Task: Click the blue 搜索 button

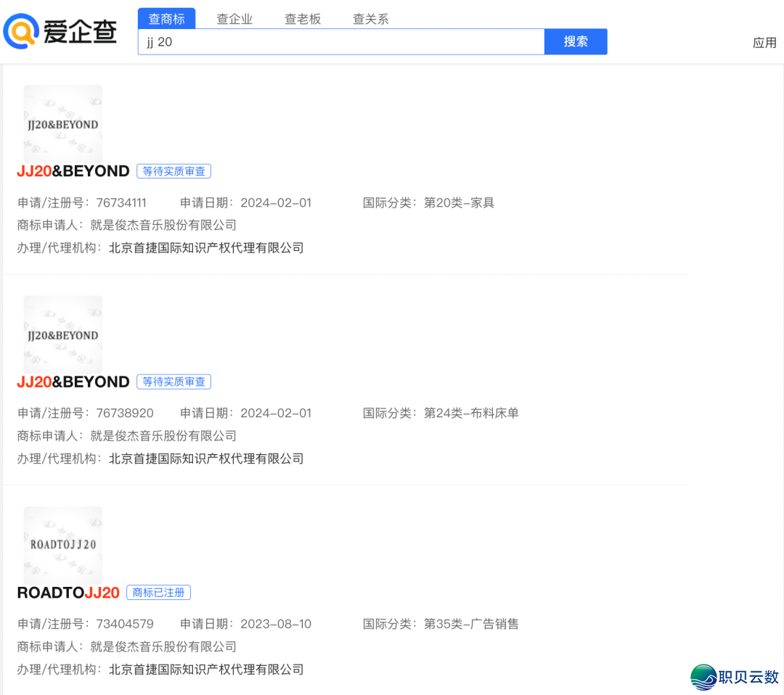Action: coord(576,41)
